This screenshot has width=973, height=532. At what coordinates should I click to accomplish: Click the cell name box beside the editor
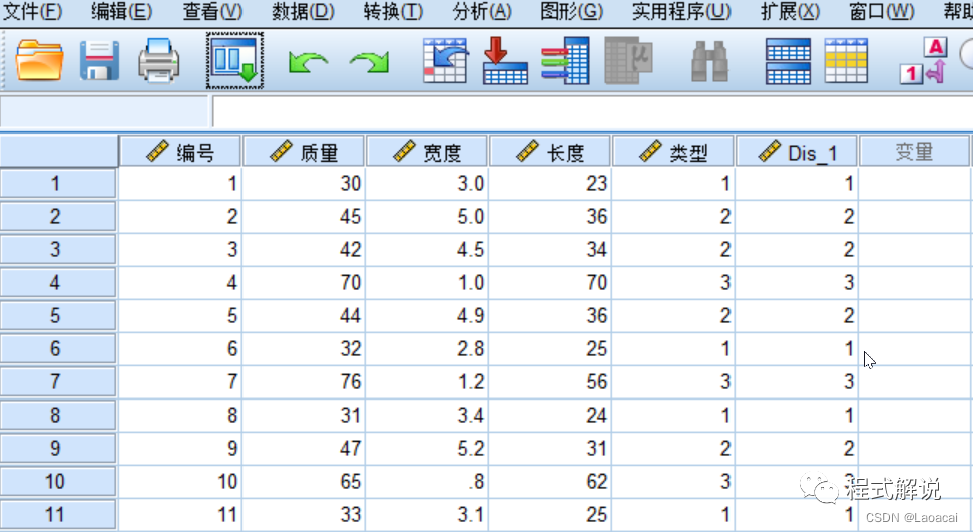click(x=104, y=112)
